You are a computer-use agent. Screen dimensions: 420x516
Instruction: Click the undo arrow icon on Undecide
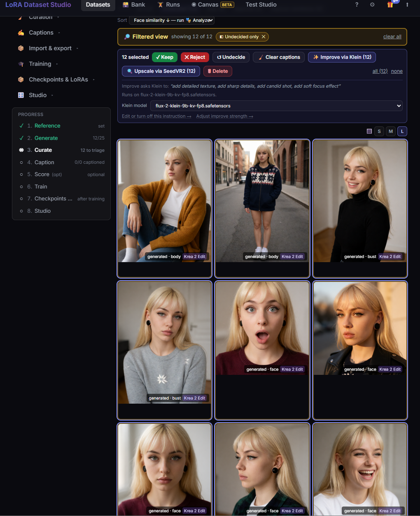click(x=219, y=57)
